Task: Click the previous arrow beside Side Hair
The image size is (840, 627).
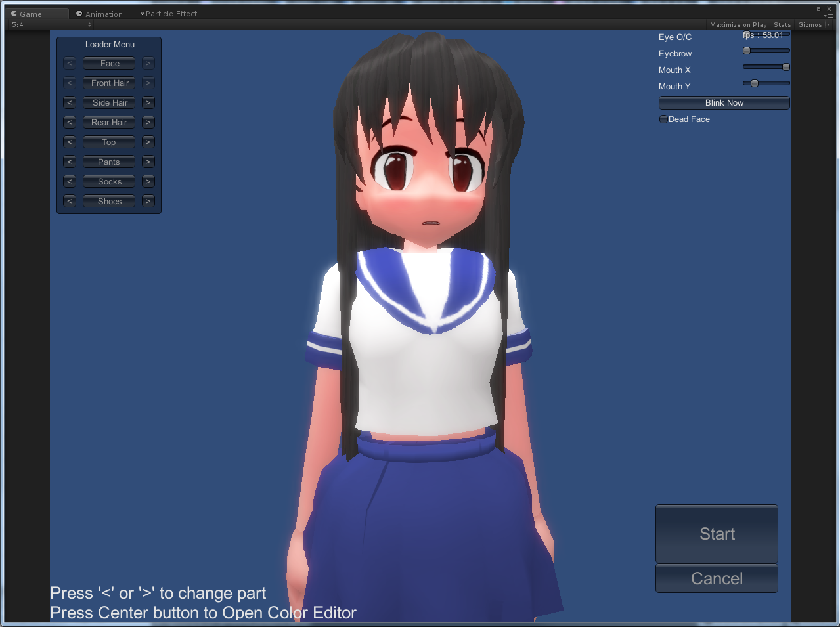Action: point(70,103)
